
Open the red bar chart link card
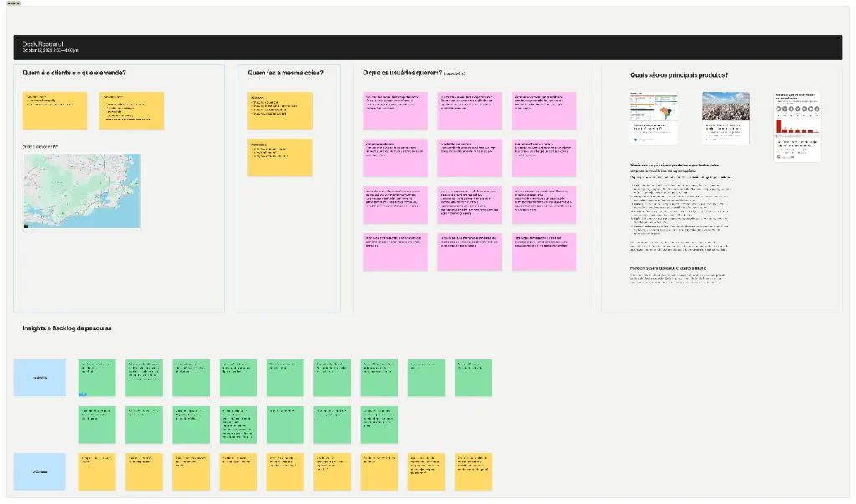pyautogui.click(x=795, y=125)
